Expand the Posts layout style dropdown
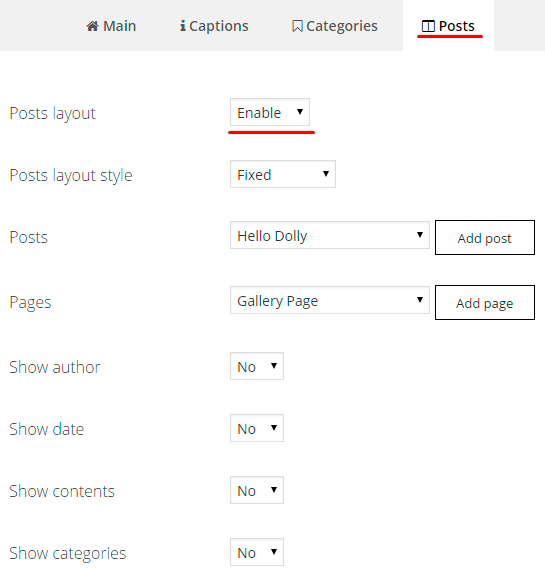Image resolution: width=545 pixels, height=575 pixels. click(x=283, y=174)
